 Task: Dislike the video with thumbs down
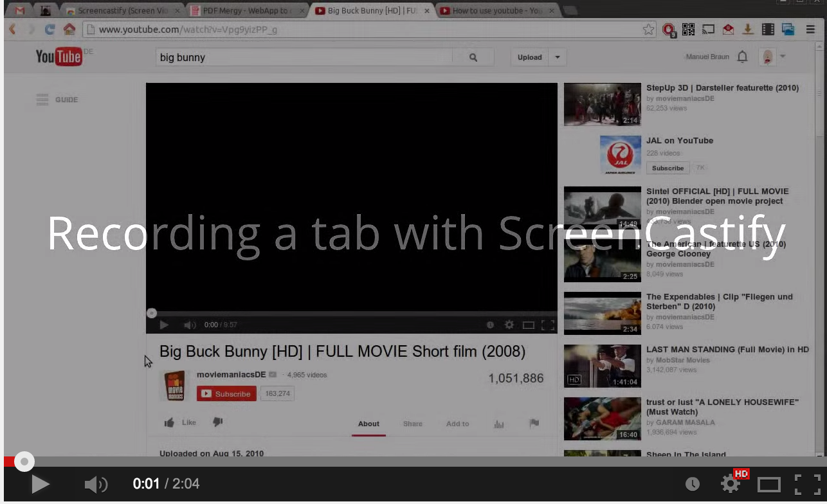point(217,422)
